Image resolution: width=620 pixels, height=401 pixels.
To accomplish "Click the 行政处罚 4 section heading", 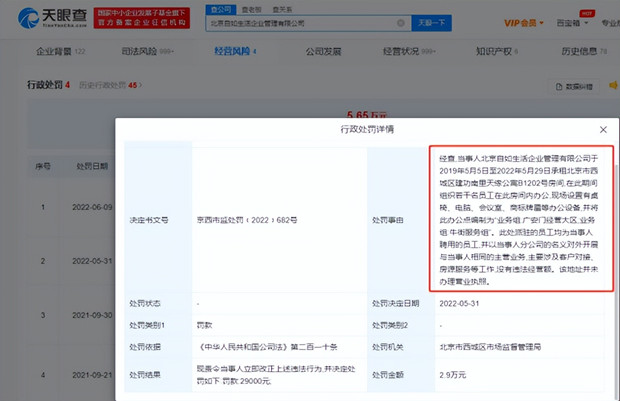I will tap(48, 85).
